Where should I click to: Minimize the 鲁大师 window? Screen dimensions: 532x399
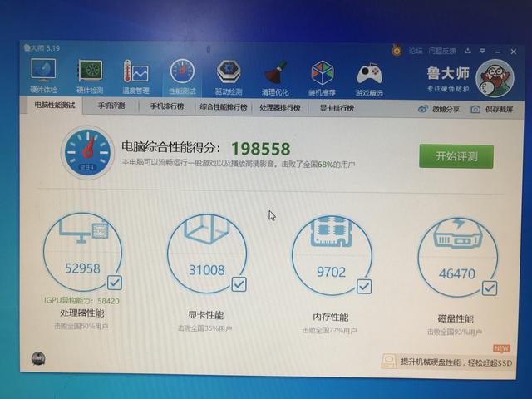coord(498,52)
